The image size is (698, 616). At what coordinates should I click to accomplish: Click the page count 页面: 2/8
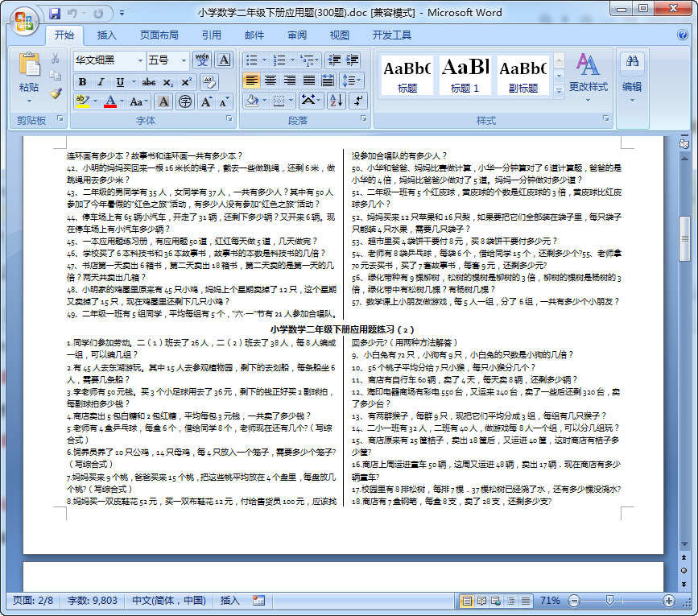point(33,601)
